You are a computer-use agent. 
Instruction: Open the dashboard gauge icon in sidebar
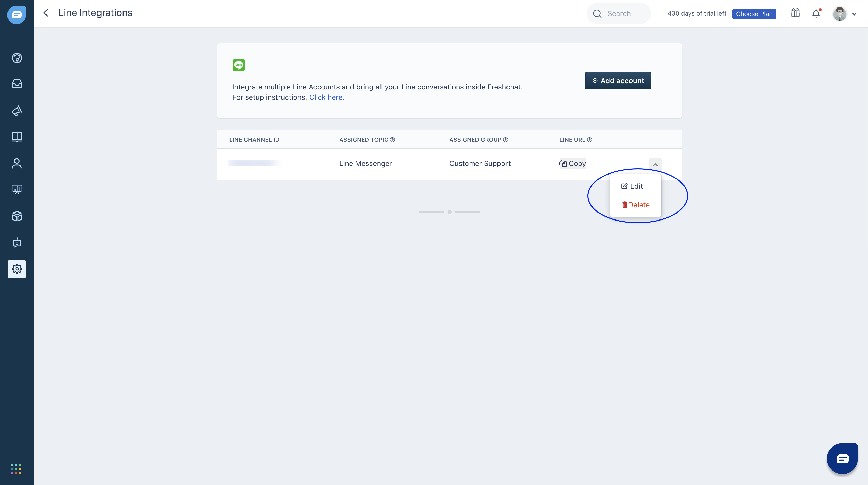[x=17, y=58]
